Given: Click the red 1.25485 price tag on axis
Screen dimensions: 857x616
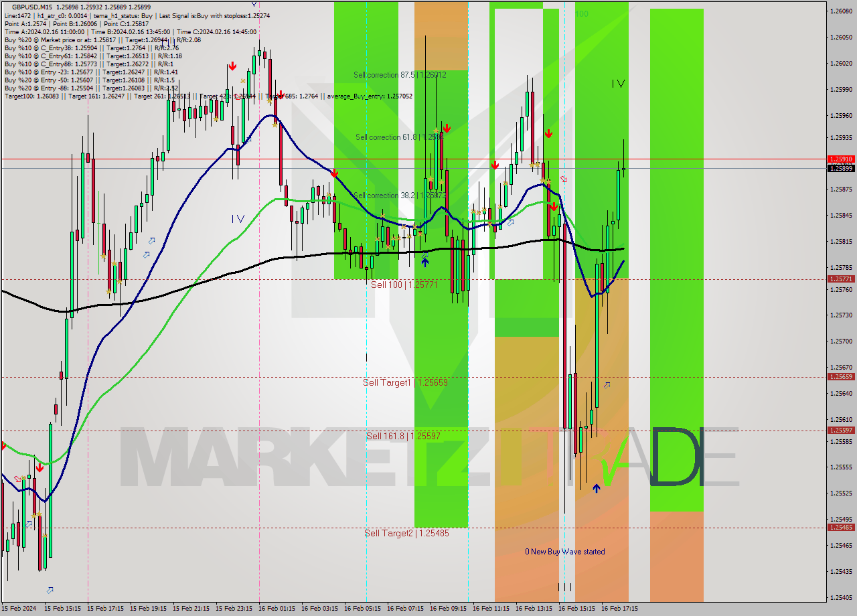Looking at the screenshot, I should tap(841, 527).
